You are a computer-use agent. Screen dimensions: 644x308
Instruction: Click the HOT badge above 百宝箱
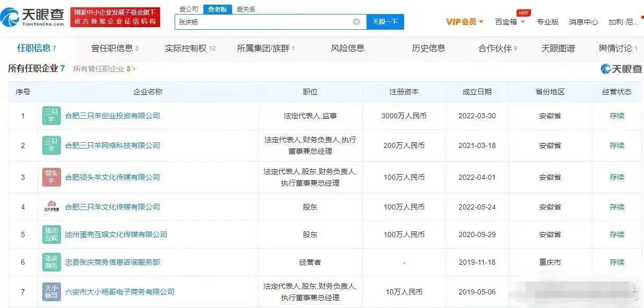pos(523,13)
